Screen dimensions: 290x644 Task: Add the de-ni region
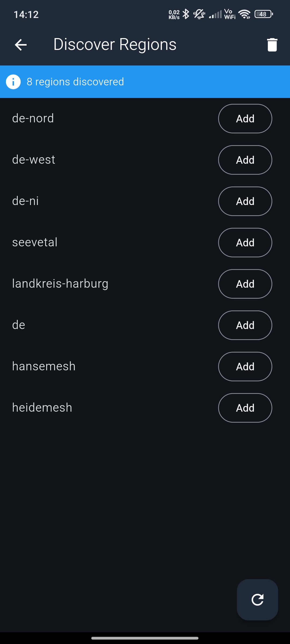[x=245, y=201]
